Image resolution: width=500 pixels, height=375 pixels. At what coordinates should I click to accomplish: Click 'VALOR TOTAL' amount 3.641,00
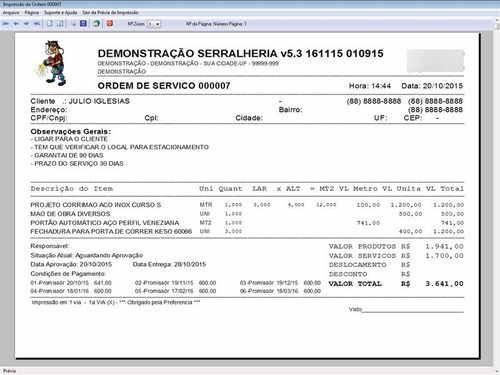click(x=444, y=284)
